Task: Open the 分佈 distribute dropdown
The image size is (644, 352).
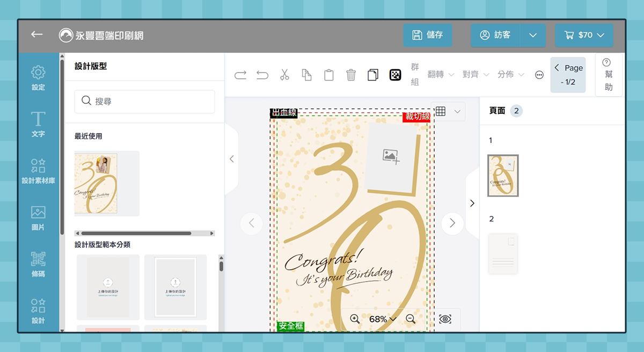Action: pyautogui.click(x=511, y=75)
